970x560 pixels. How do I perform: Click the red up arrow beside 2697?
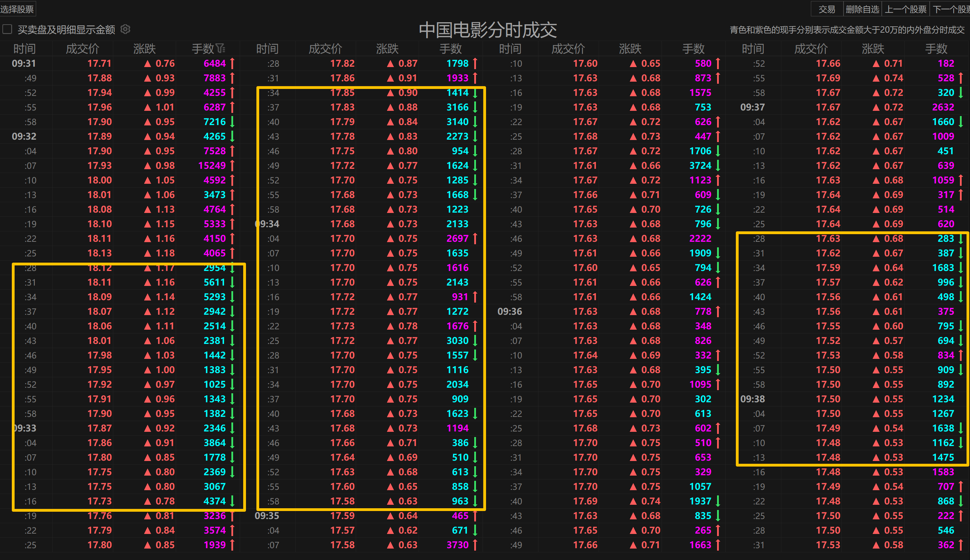(475, 238)
